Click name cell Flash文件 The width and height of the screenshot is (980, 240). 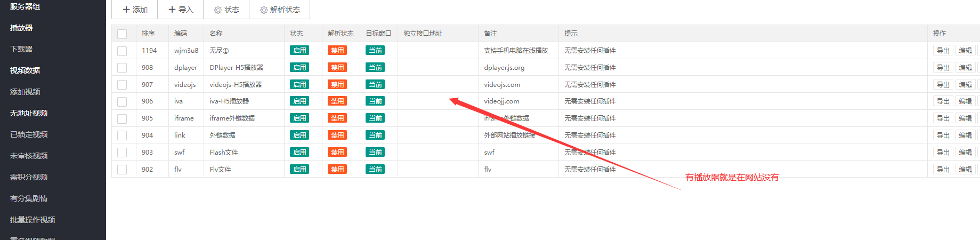pos(224,153)
